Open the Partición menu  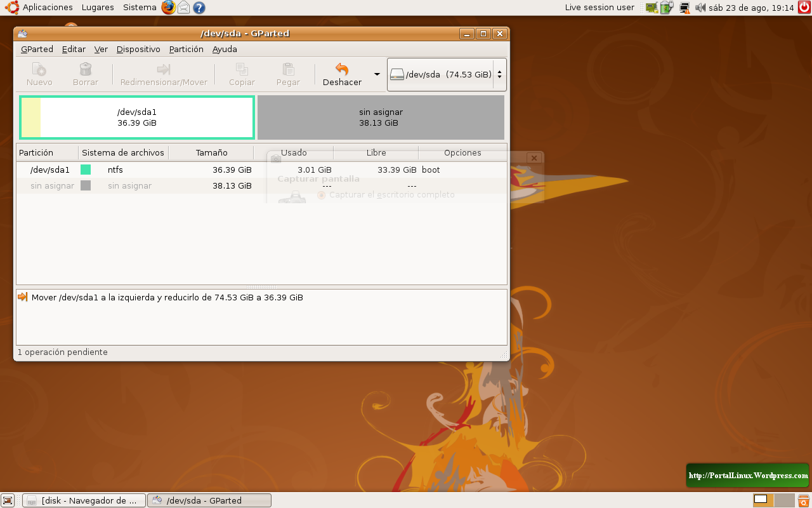(187, 49)
